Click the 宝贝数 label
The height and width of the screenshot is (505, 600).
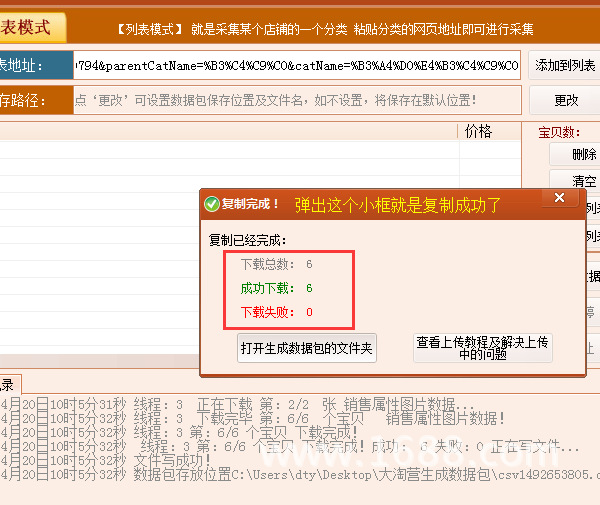click(559, 132)
